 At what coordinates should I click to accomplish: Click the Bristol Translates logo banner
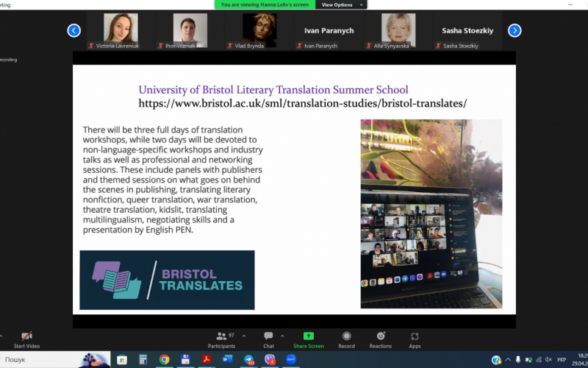point(167,280)
